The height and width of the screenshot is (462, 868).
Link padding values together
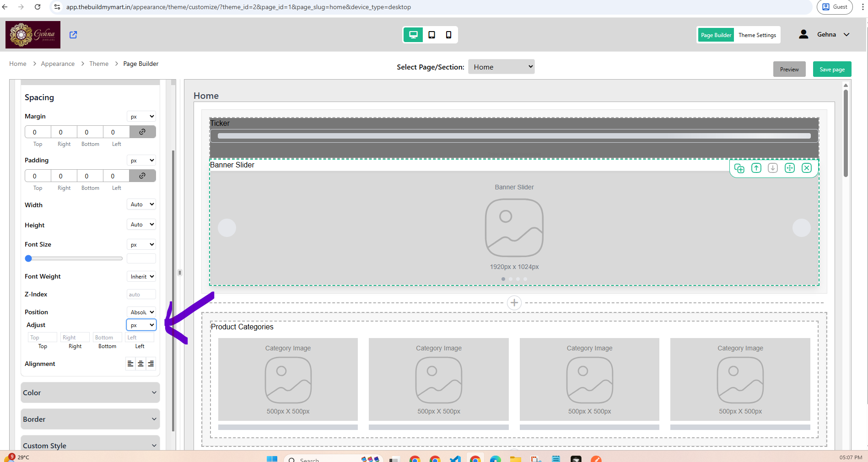point(142,176)
